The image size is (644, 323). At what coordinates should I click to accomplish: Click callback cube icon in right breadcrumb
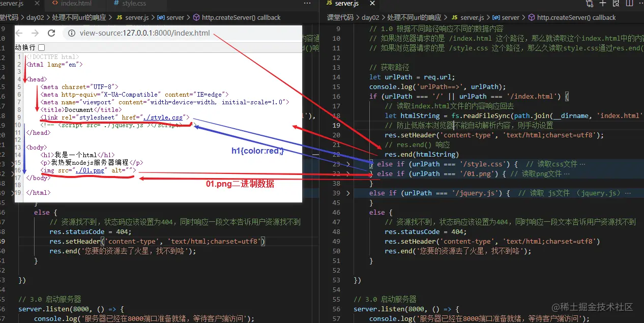(x=532, y=17)
